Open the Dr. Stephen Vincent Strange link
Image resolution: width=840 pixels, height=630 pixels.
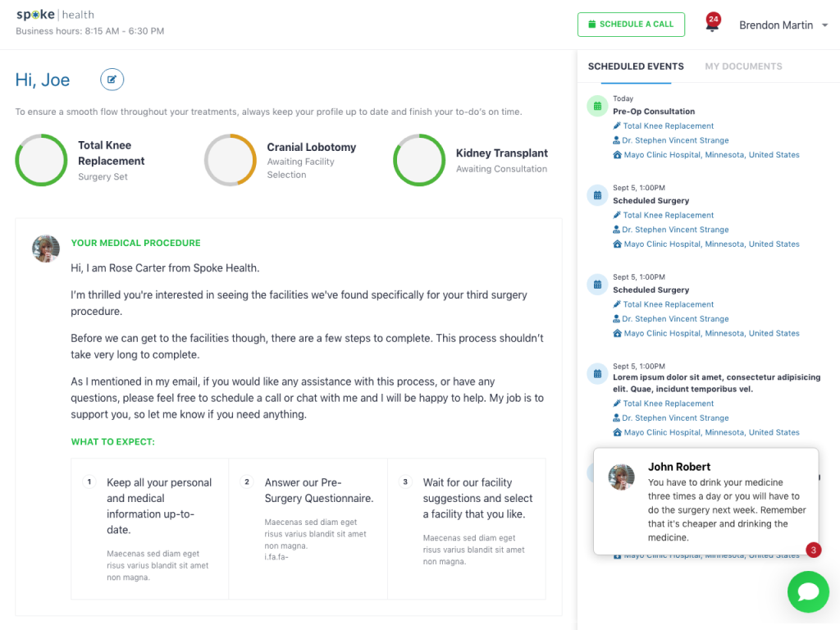point(674,140)
